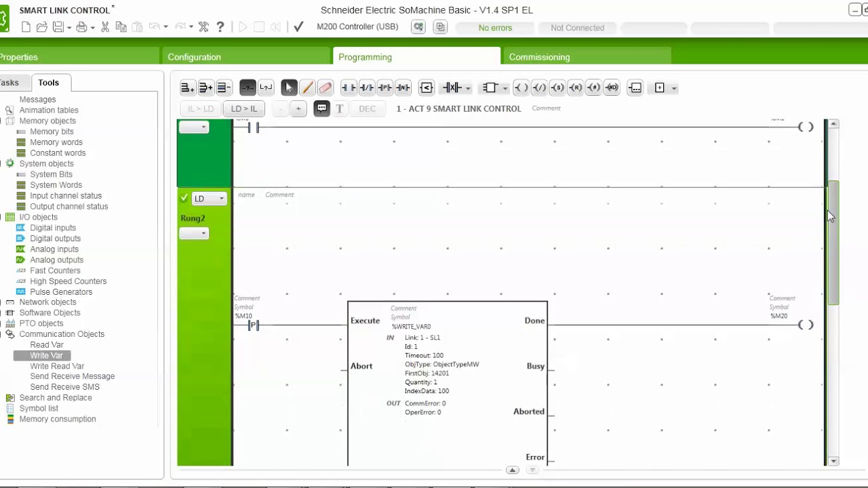Launch the simulator icon next to the controller

click(x=441, y=27)
